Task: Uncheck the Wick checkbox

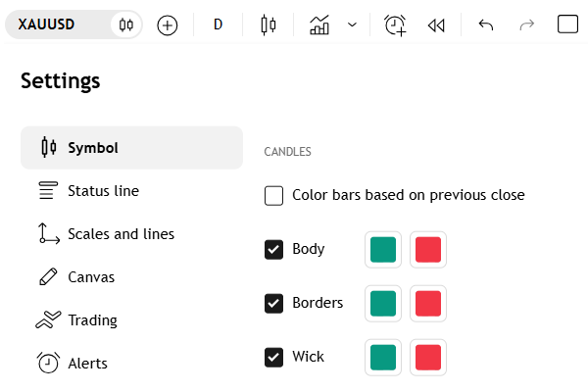Action: [273, 357]
